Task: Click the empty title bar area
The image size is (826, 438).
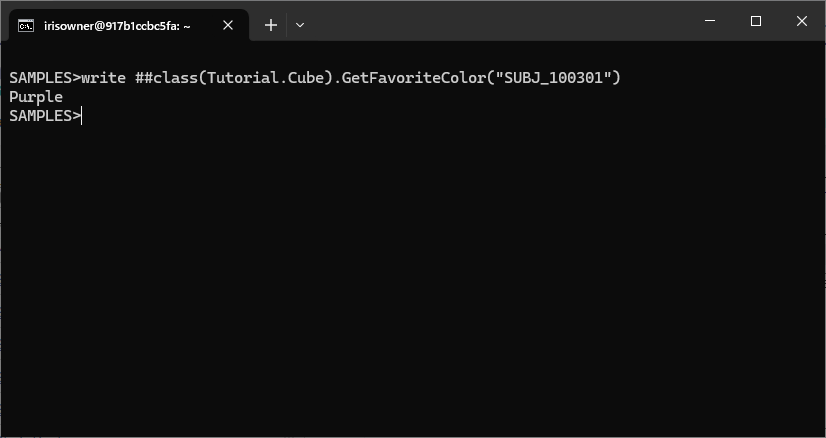Action: click(500, 22)
